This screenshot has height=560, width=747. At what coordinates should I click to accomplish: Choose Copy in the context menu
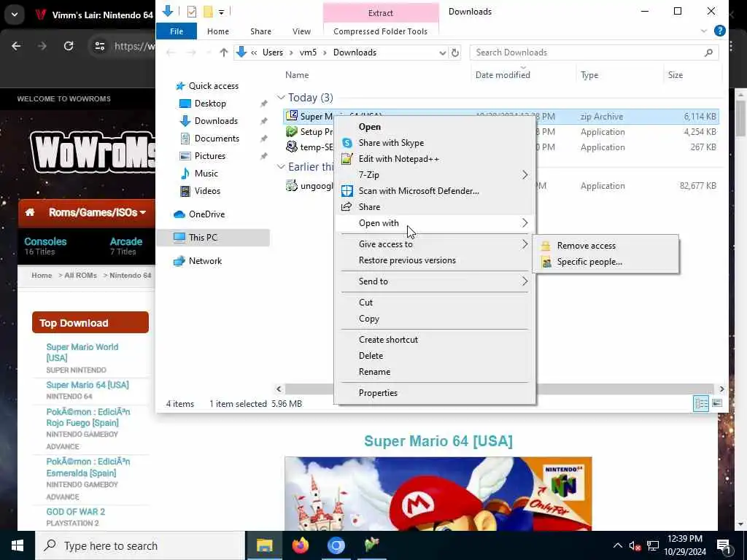click(x=368, y=319)
